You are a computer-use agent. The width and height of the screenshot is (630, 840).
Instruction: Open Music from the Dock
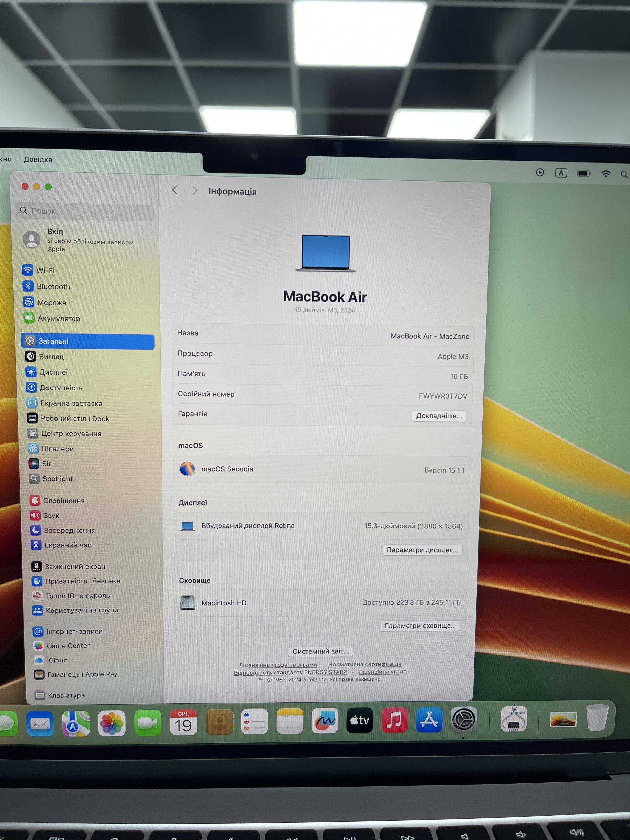click(x=394, y=720)
